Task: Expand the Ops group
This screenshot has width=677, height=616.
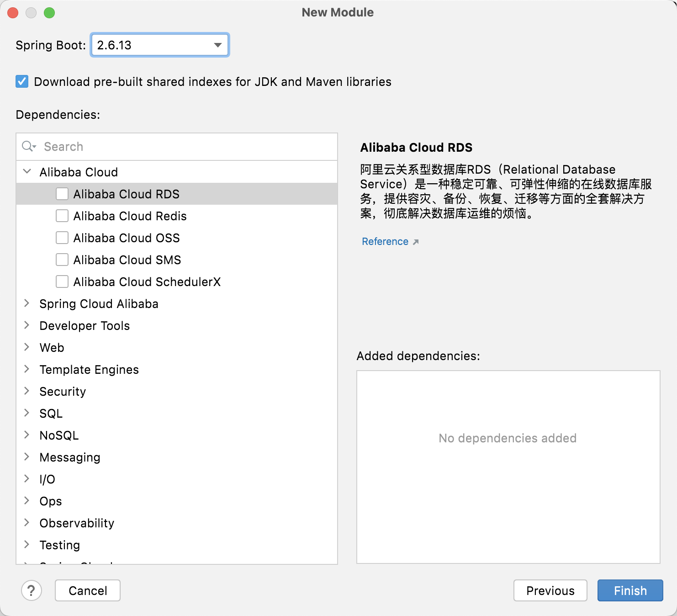Action: 27,500
